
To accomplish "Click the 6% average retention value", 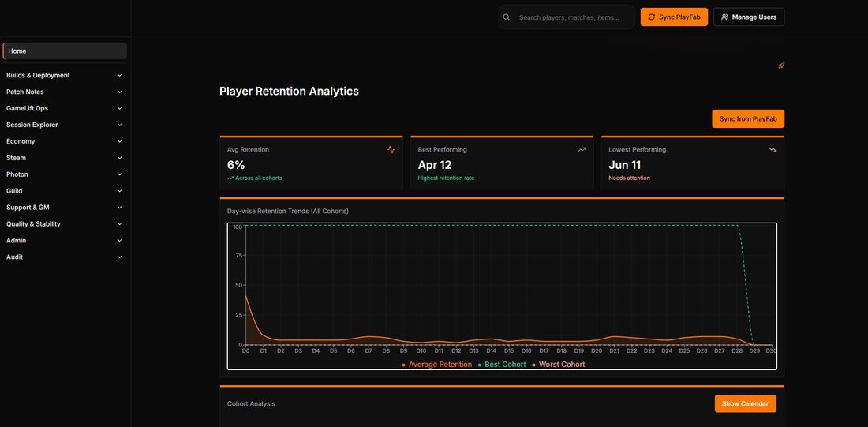I will click(x=236, y=165).
